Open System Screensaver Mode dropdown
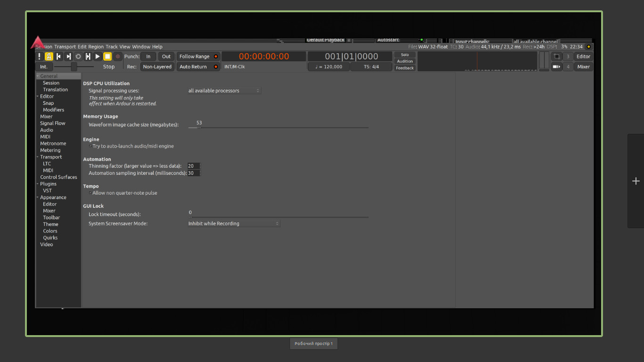Image resolution: width=644 pixels, height=362 pixels. (233, 223)
